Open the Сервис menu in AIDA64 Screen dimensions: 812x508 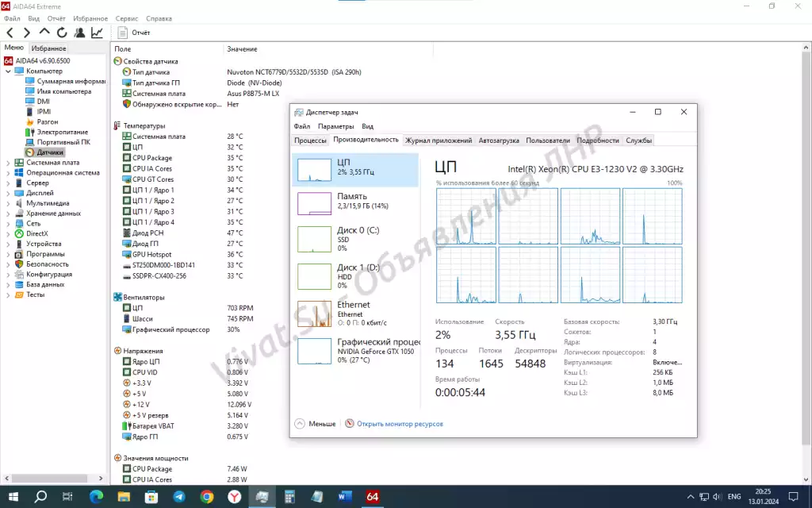(x=126, y=18)
